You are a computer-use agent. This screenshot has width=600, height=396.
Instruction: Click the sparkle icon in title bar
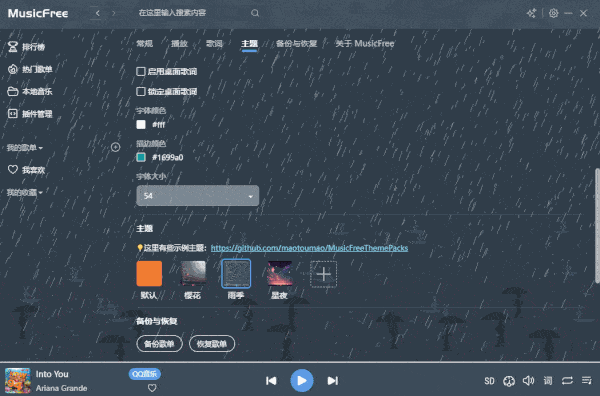pyautogui.click(x=531, y=13)
